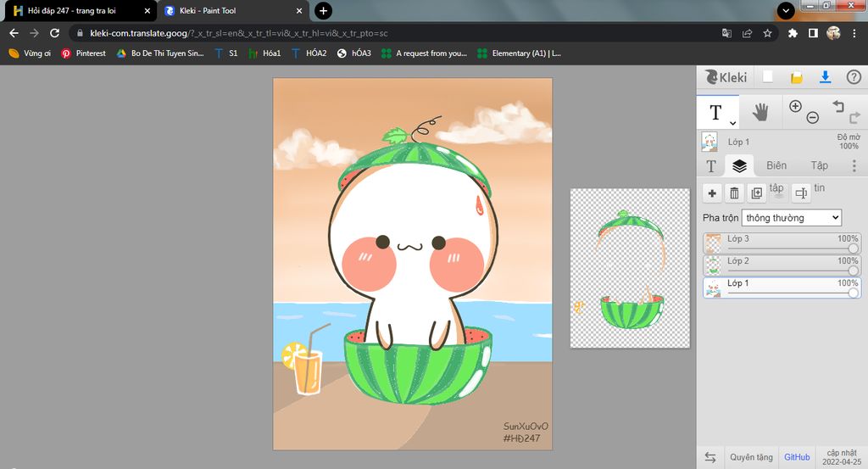Select the Hand pan tool
The width and height of the screenshot is (868, 469).
point(760,112)
